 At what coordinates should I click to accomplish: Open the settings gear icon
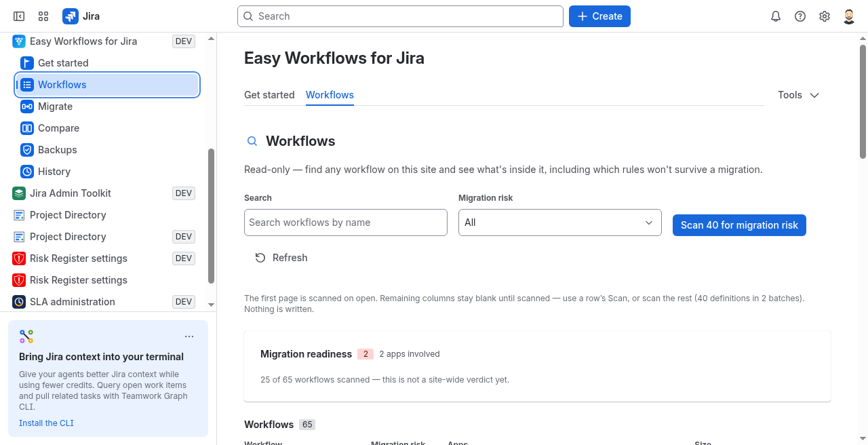pyautogui.click(x=825, y=16)
